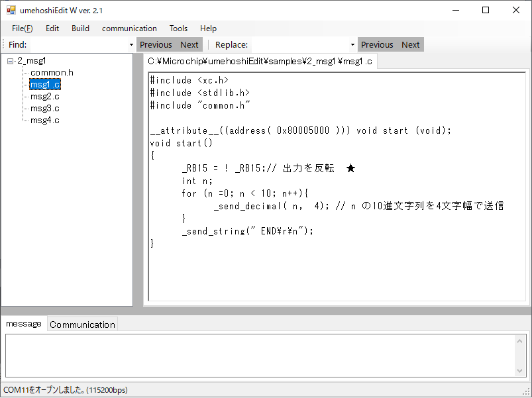Click Next button next to Replace
Image resolution: width=532 pixels, height=398 pixels.
click(x=411, y=45)
